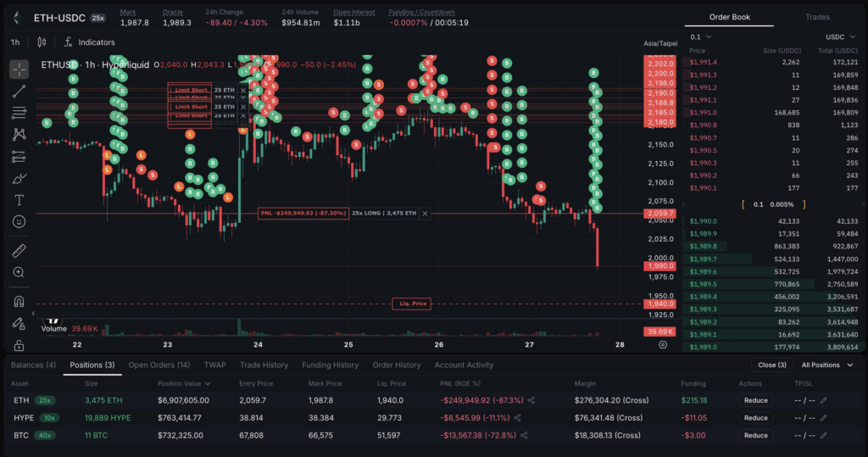Open the candlestick chart type selector

[42, 42]
